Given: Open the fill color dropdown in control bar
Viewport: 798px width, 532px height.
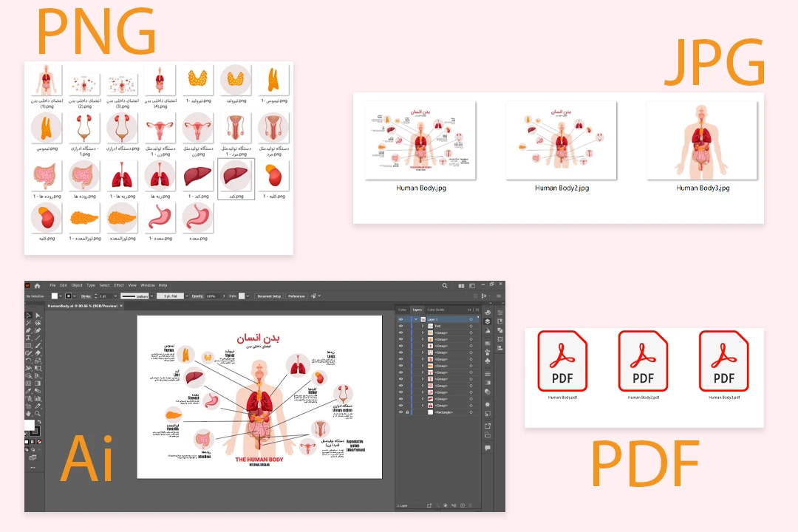Looking at the screenshot, I should point(61,296).
